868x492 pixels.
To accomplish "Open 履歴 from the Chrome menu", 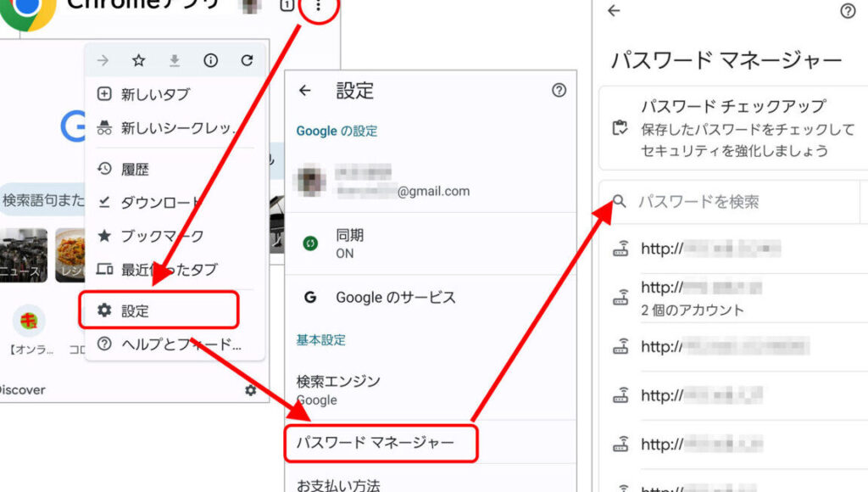I will pos(136,169).
